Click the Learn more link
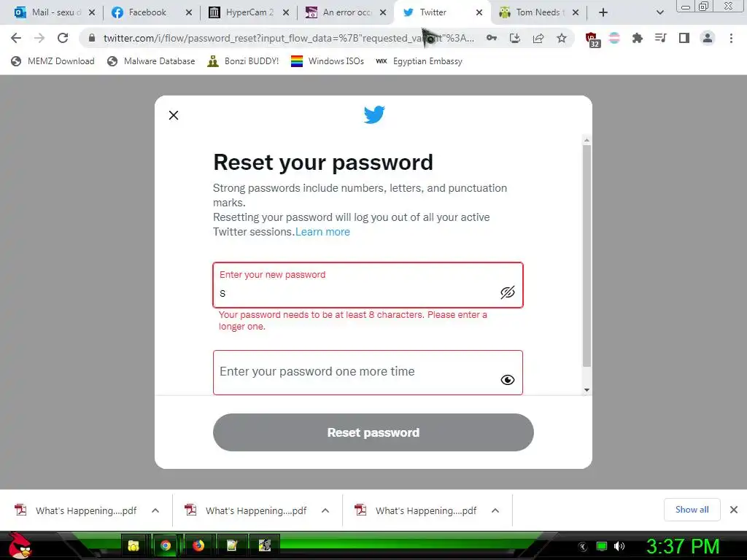The height and width of the screenshot is (560, 747). pos(322,232)
